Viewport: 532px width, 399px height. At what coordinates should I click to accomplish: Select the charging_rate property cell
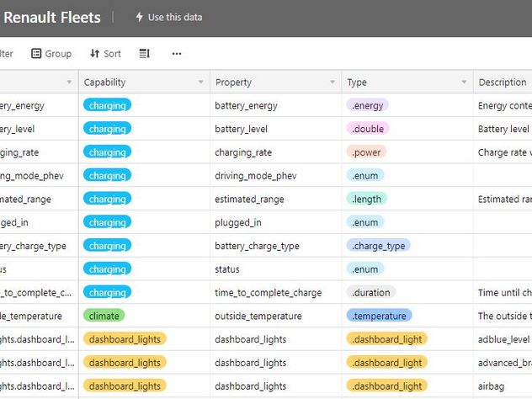click(276, 152)
